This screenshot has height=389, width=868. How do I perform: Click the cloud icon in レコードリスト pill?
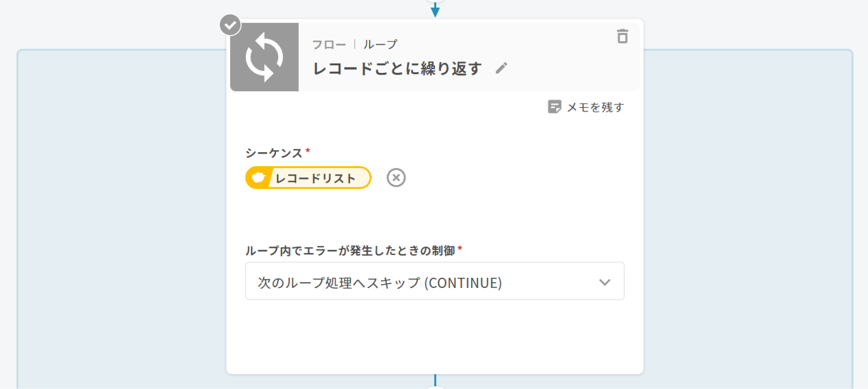point(258,178)
